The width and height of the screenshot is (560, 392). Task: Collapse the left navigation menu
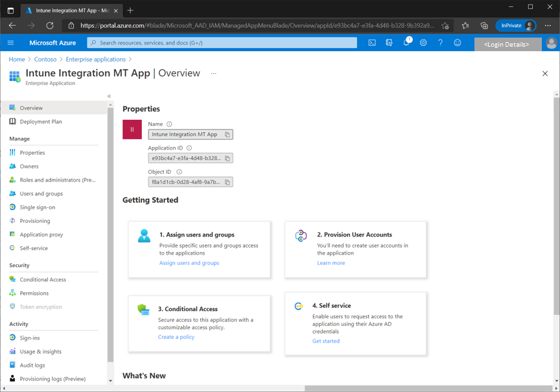coord(109,96)
